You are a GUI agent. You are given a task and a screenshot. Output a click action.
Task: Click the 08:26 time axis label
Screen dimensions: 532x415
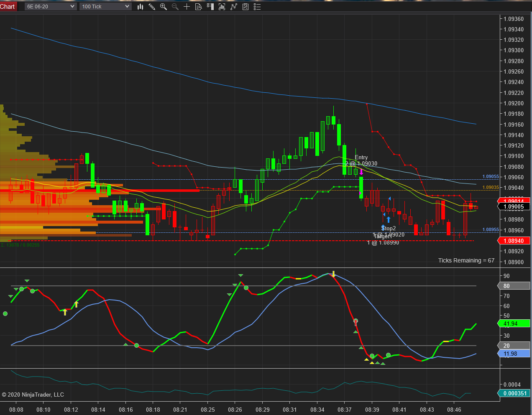pyautogui.click(x=235, y=410)
